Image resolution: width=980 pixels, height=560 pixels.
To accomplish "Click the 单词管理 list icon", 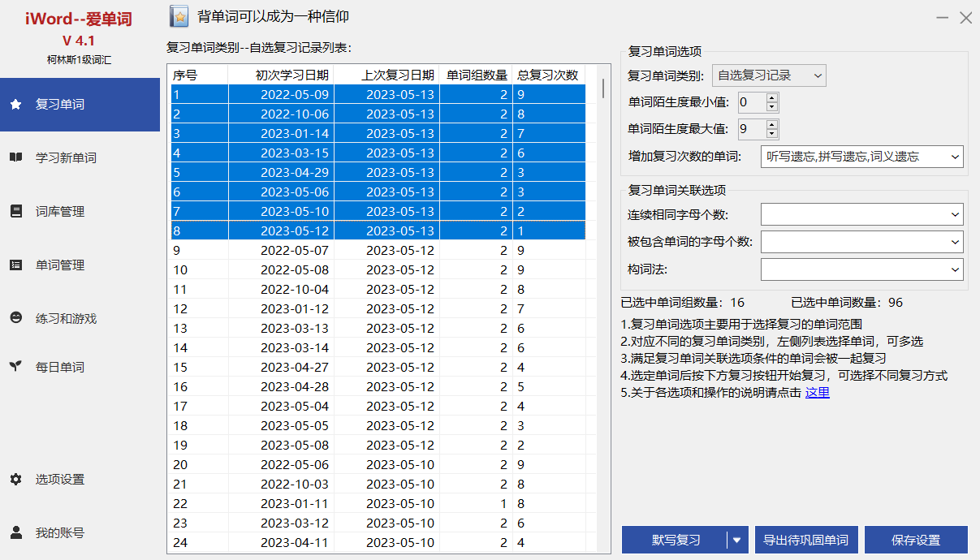I will pyautogui.click(x=15, y=265).
